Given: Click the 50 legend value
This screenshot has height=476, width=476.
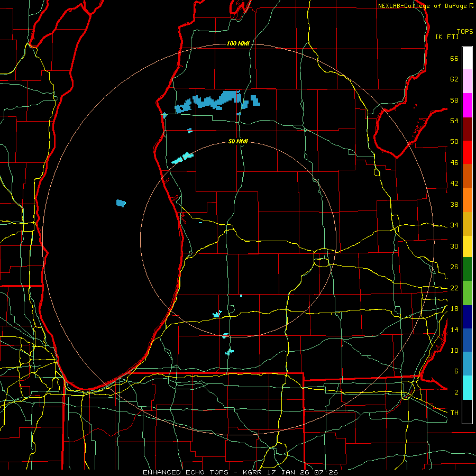Looking at the screenshot, I should (x=454, y=141).
